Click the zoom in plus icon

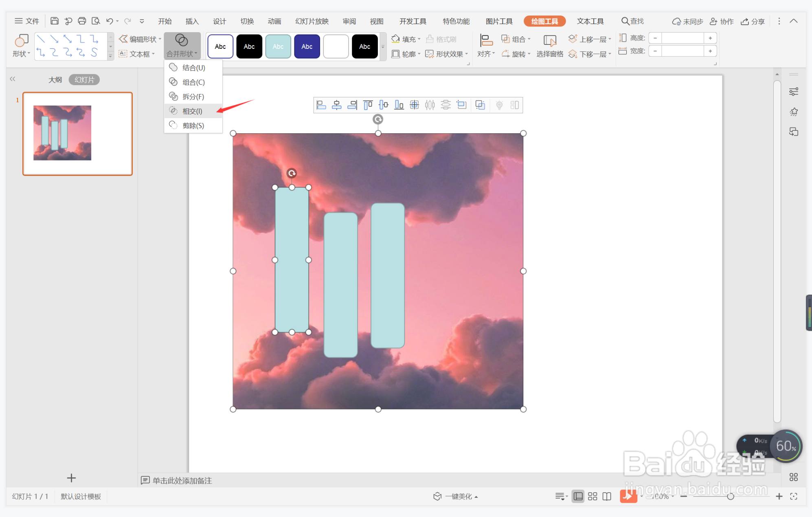coord(779,496)
